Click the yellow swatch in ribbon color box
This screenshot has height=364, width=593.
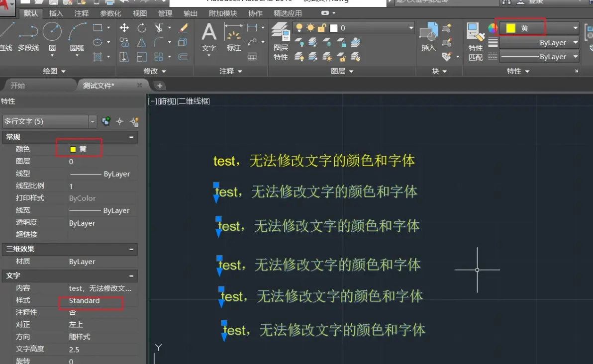coord(510,28)
